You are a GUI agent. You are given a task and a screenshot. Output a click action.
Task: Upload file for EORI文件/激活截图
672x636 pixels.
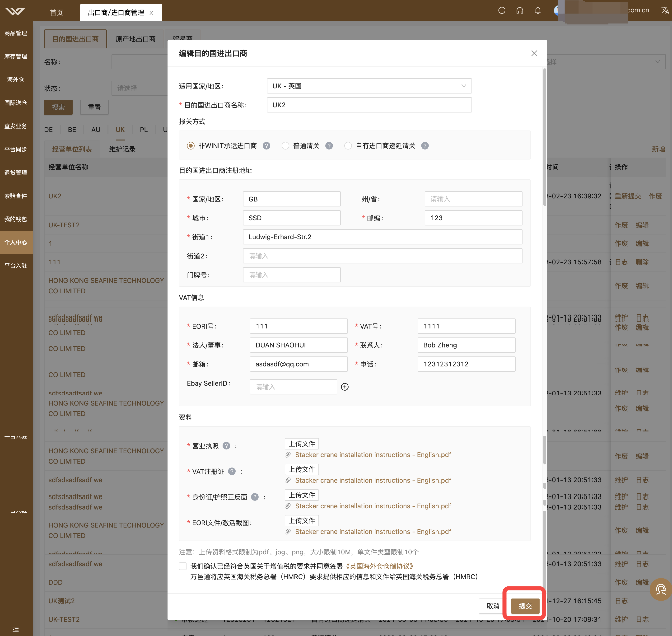coord(302,521)
